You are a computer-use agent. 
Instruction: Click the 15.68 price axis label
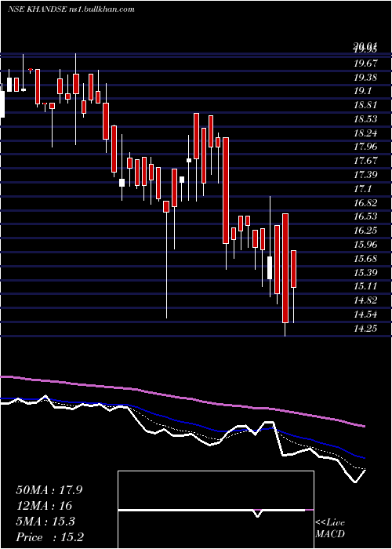[x=365, y=258]
